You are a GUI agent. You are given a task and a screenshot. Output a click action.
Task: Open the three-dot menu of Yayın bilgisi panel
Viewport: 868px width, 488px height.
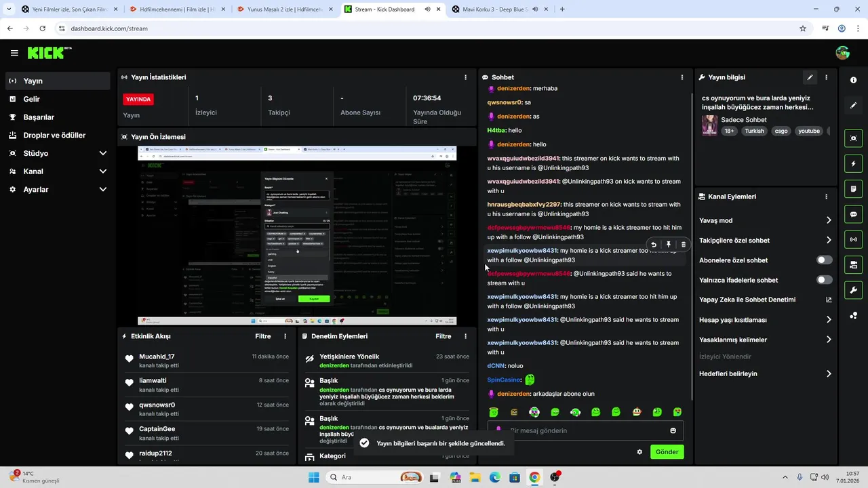[x=826, y=77]
